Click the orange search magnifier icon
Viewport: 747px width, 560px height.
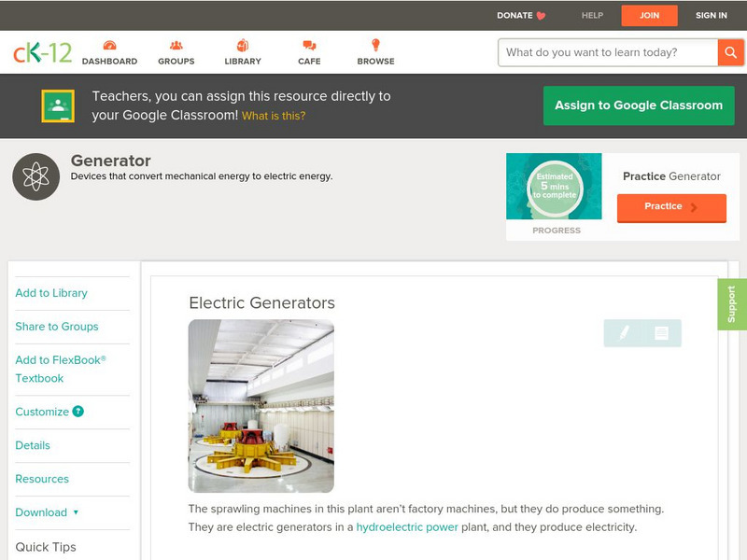(x=731, y=53)
